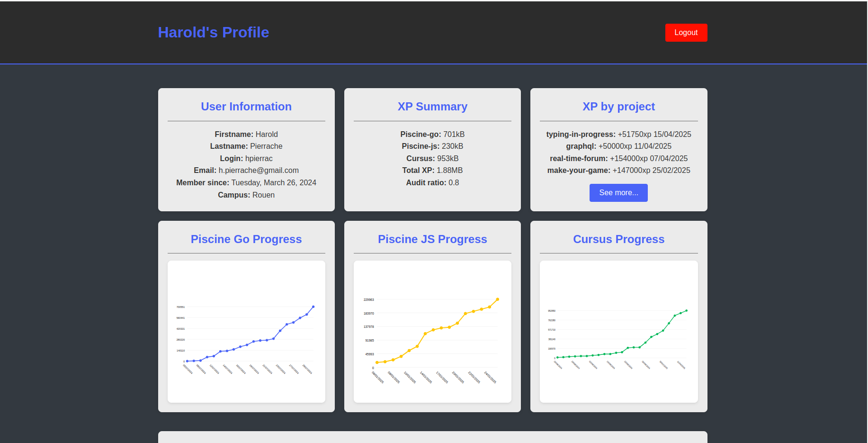Click the last blue Piscine Go data point
This screenshot has width=868, height=443.
pos(313,307)
